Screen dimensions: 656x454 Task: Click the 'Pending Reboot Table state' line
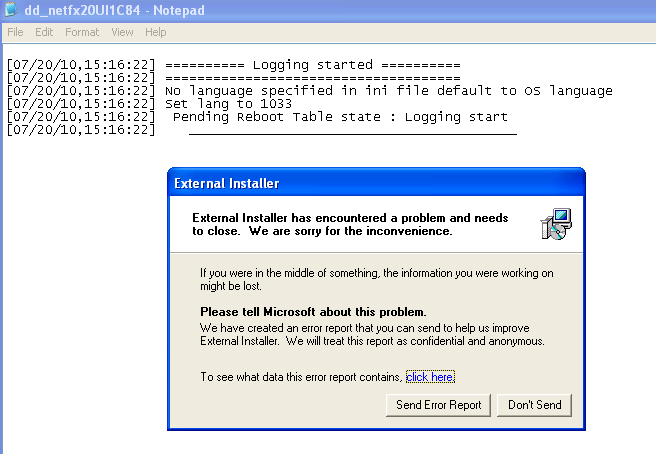pos(257,117)
